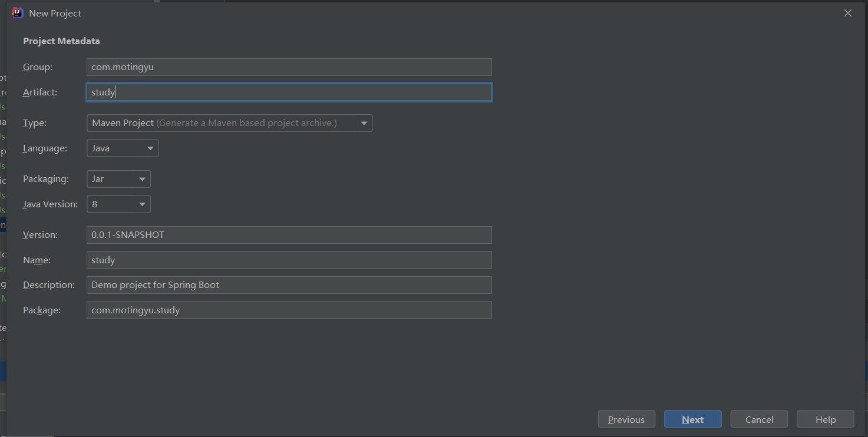Open Help for this dialog
868x437 pixels.
point(826,419)
